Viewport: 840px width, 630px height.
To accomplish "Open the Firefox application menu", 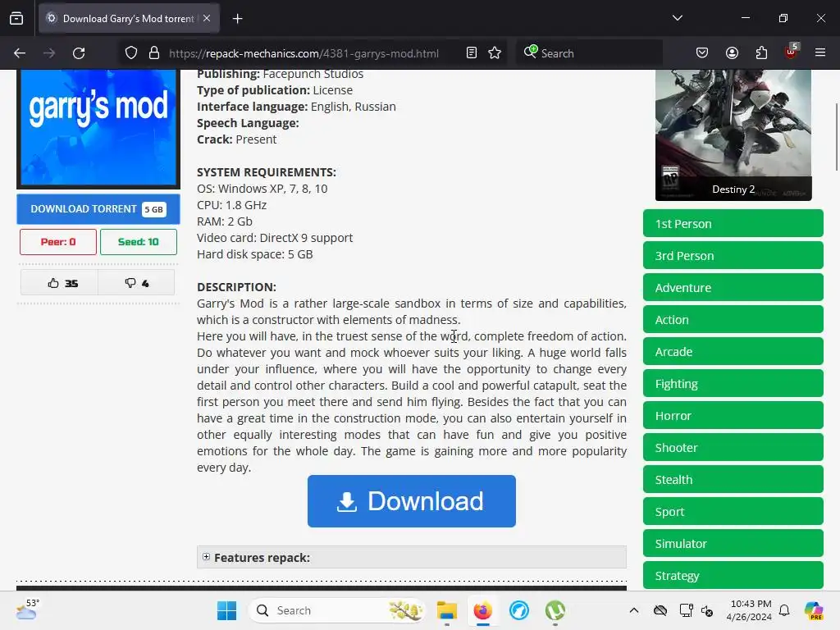I will [820, 52].
